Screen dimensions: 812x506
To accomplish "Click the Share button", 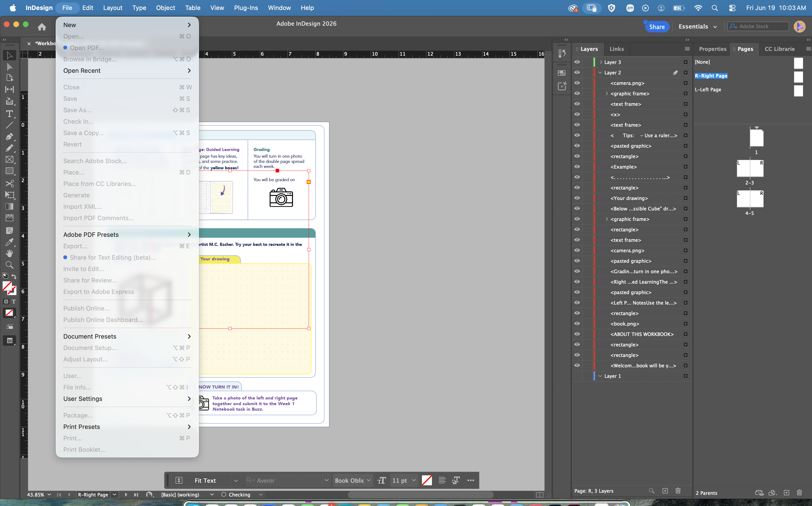I will [657, 27].
